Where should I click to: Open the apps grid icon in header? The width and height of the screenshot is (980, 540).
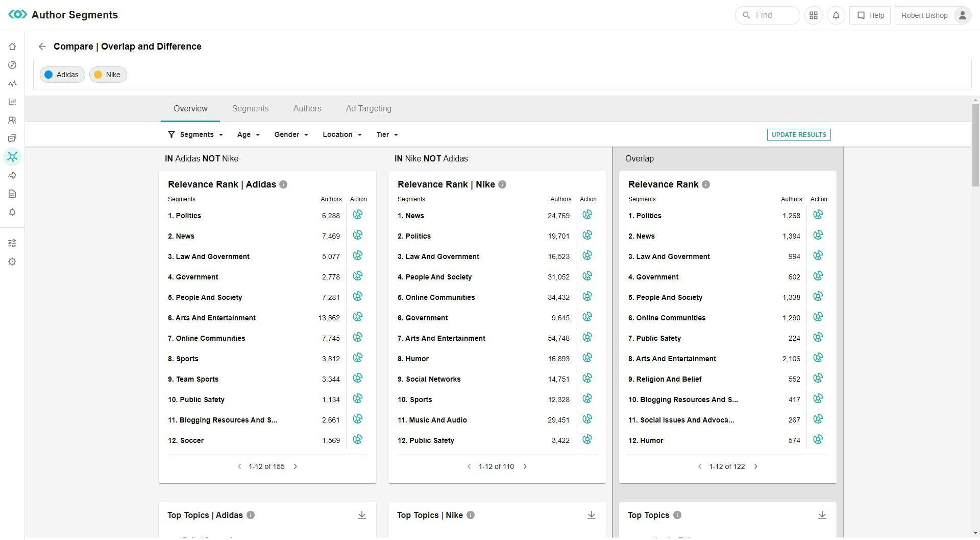pyautogui.click(x=814, y=15)
